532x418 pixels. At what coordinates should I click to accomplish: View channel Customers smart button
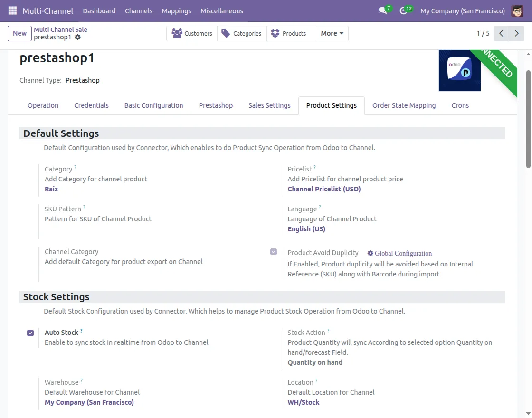[192, 33]
